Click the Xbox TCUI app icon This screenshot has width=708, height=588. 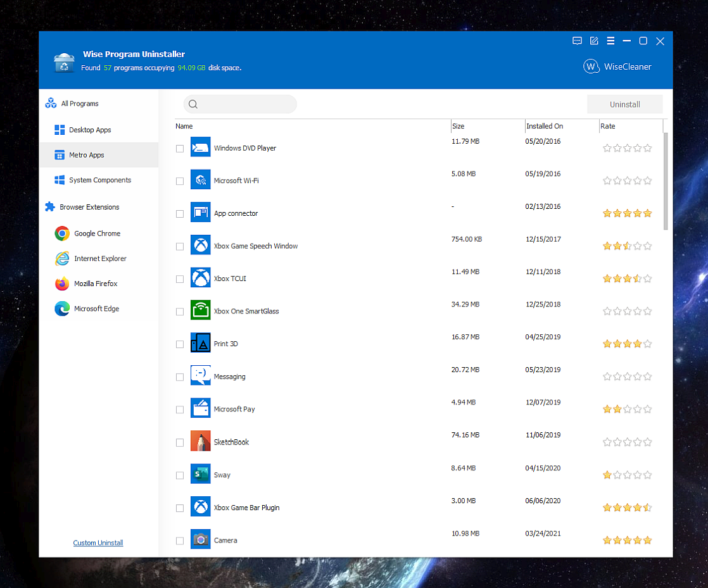click(201, 278)
